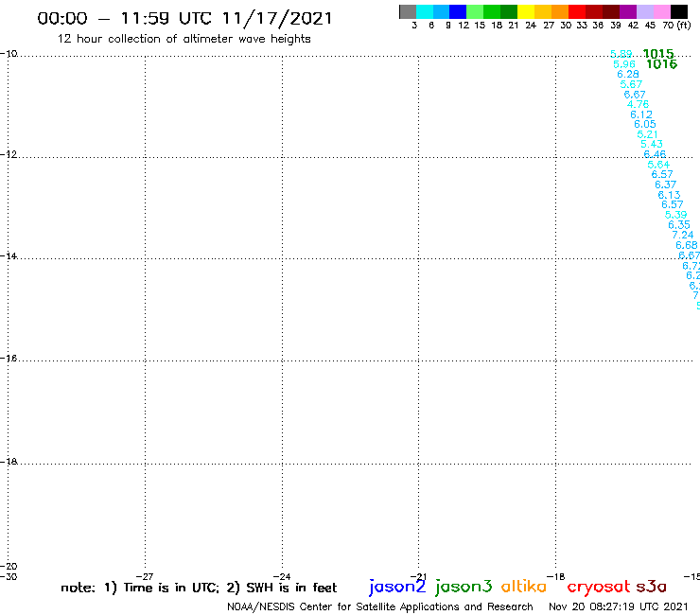
Task: Select the 5.21 altimeter value
Action: coord(647,134)
